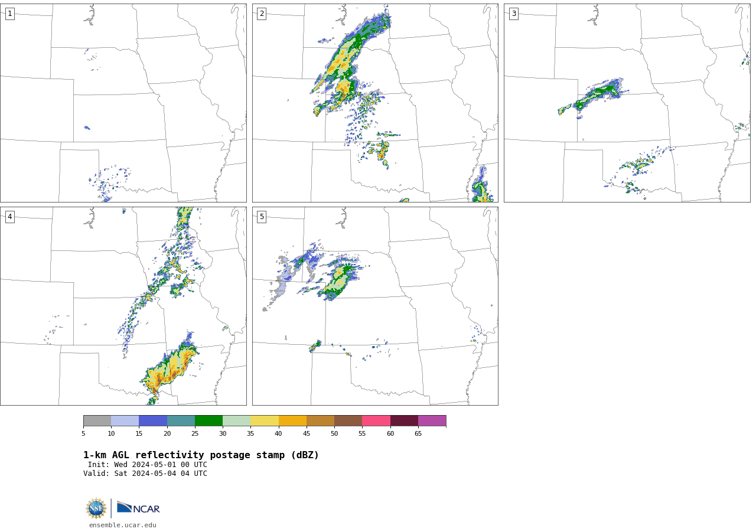Open ensemble member 3 reflectivity panel

pos(627,103)
